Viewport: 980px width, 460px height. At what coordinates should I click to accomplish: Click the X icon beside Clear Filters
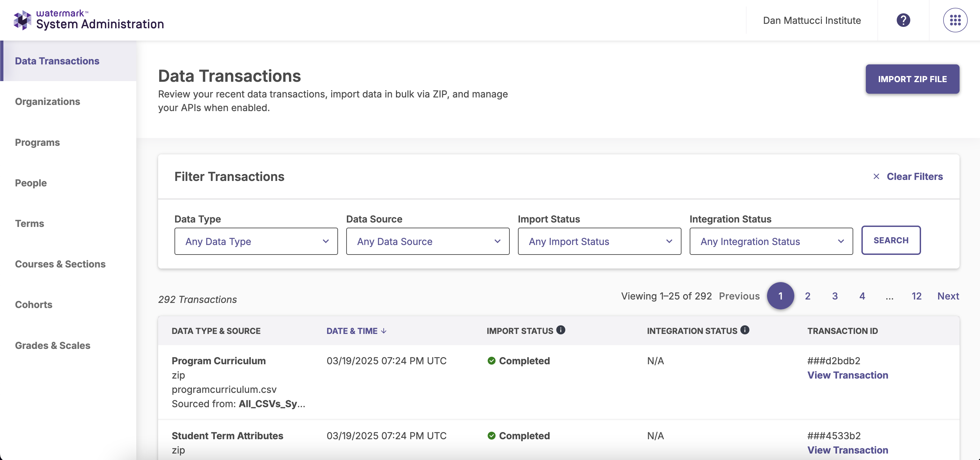[x=876, y=177]
